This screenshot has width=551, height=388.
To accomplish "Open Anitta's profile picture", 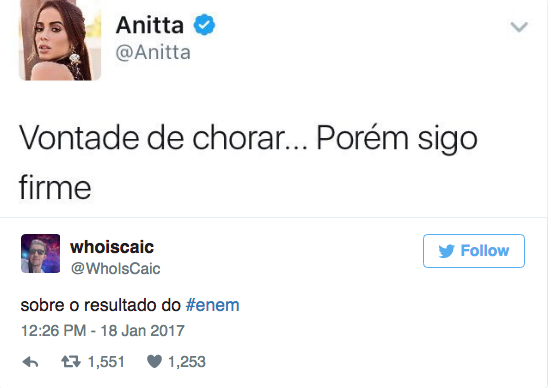I will 60,40.
